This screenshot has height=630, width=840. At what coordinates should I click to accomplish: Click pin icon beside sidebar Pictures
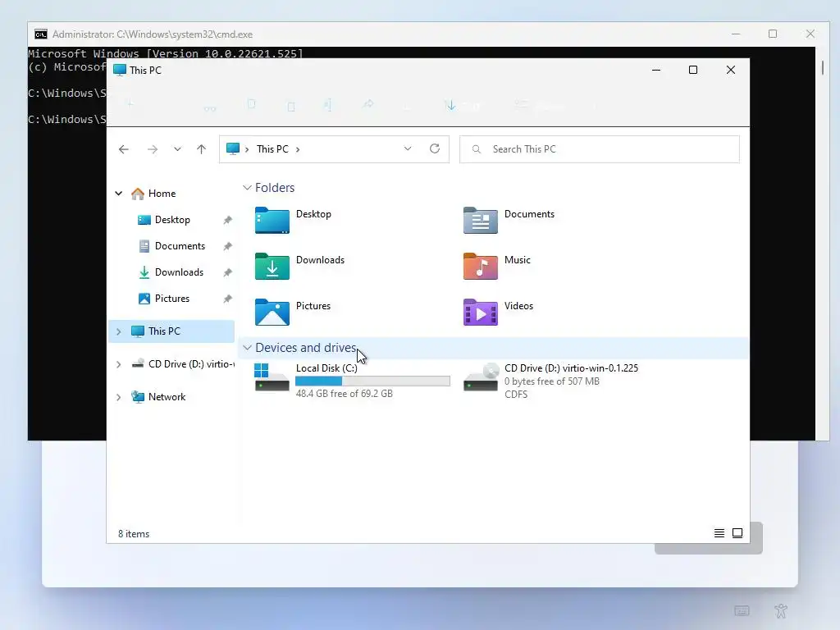pyautogui.click(x=228, y=299)
